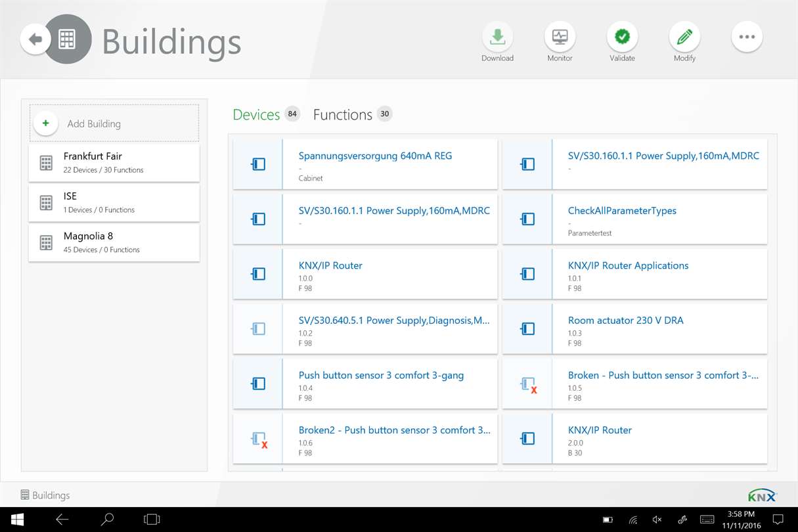Click the 'Broken - Push button sensor 3 comfort' title

coord(663,376)
